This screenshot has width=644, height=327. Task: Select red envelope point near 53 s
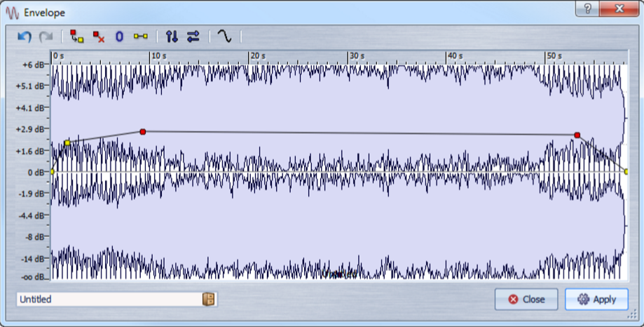[x=577, y=135]
